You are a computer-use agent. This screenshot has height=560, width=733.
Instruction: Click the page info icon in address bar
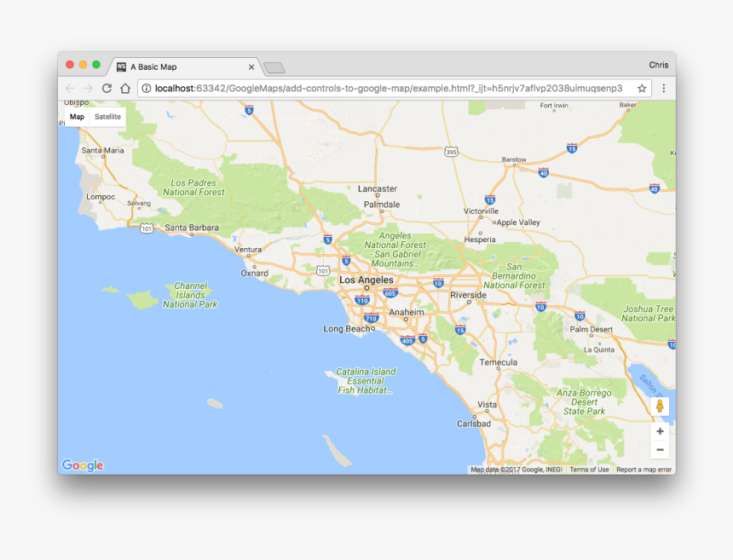147,88
